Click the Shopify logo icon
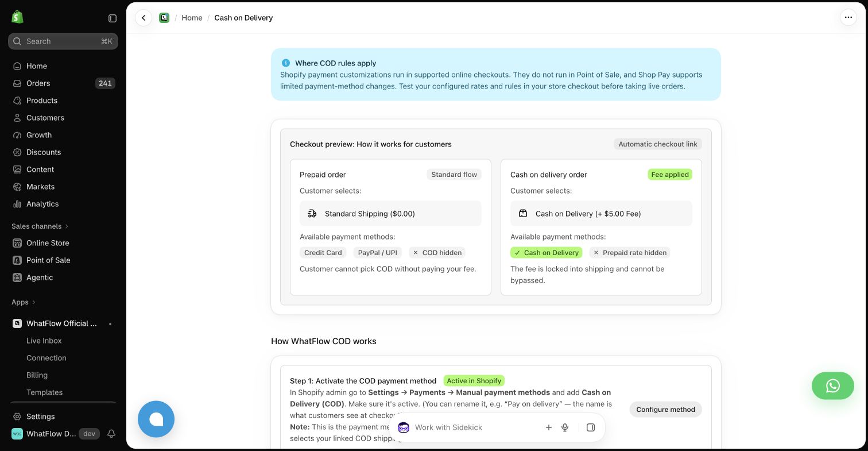 [x=17, y=17]
